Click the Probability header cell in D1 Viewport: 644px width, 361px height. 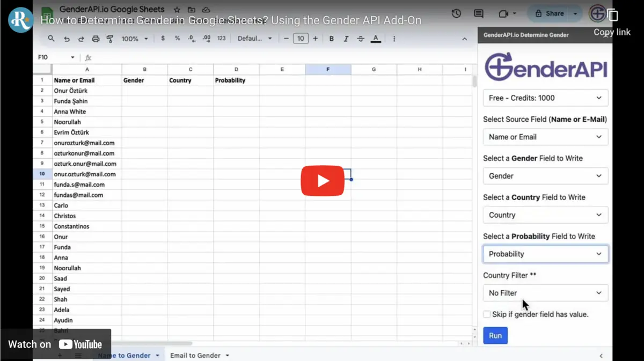coord(236,80)
